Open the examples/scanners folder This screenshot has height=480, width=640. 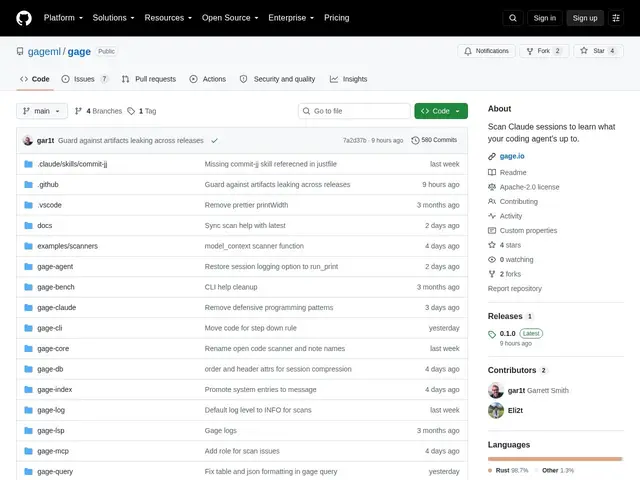(x=67, y=246)
